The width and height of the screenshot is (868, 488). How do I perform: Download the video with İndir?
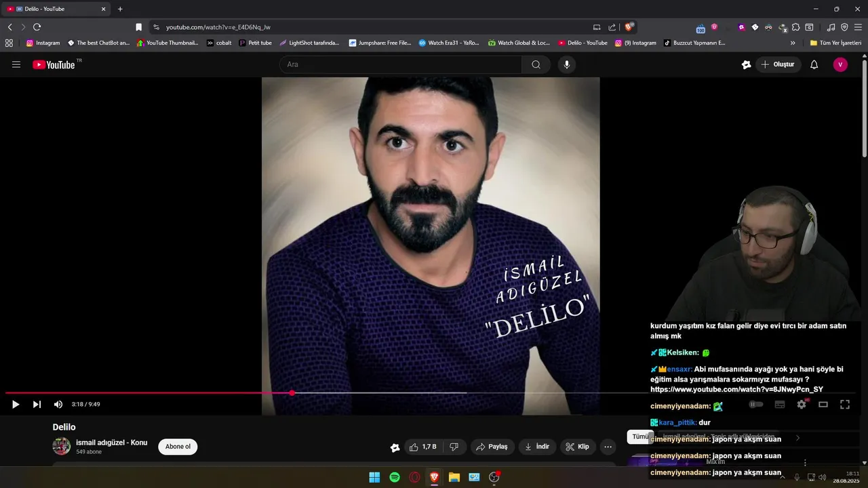tap(537, 447)
